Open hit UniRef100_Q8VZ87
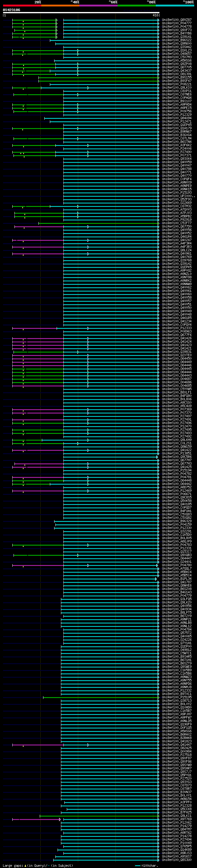Image resolution: width=197 pixels, height=868 pixels. (176, 20)
